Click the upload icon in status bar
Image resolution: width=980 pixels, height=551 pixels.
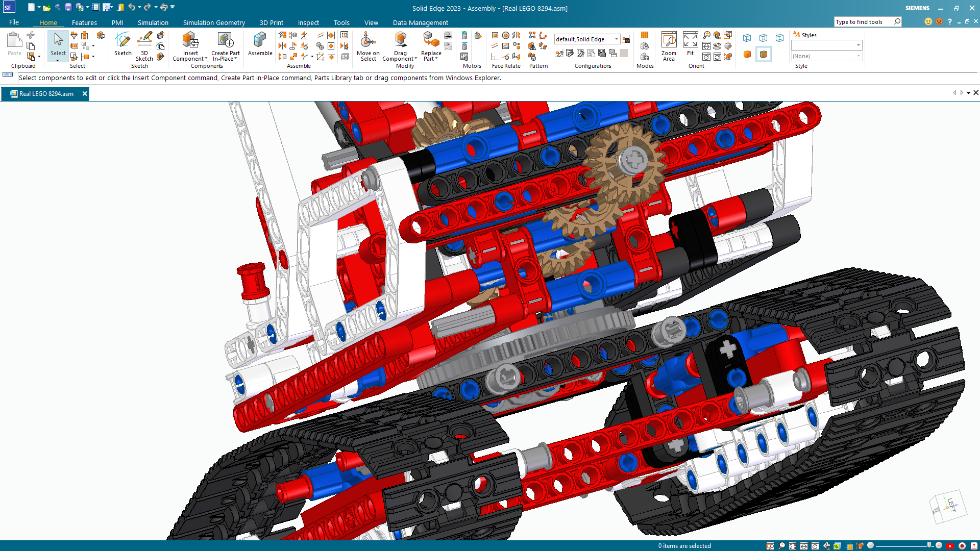click(x=974, y=546)
